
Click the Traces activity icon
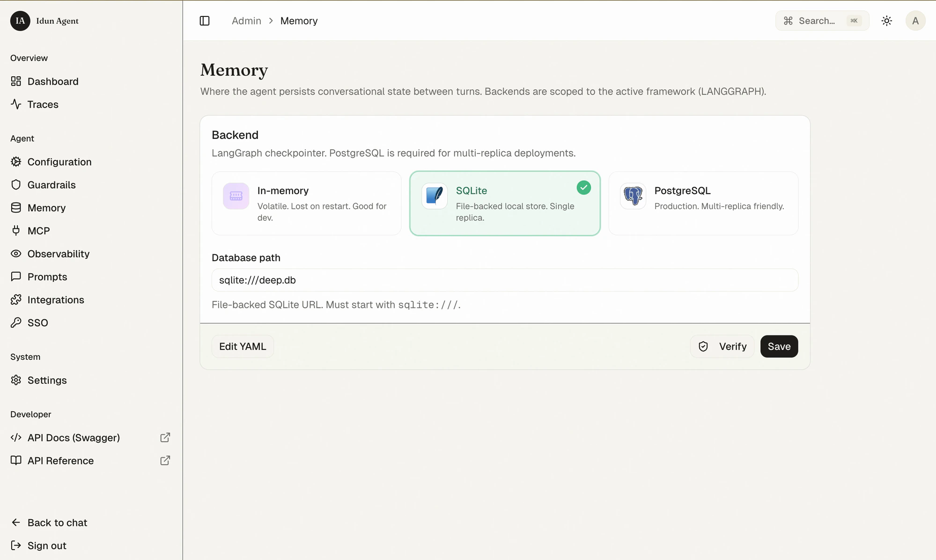point(16,104)
